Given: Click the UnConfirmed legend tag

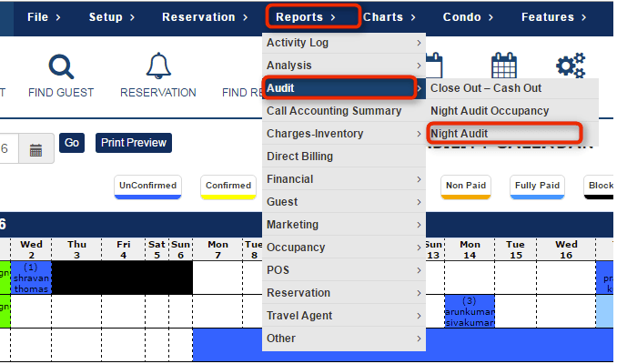Looking at the screenshot, I should pos(148,187).
